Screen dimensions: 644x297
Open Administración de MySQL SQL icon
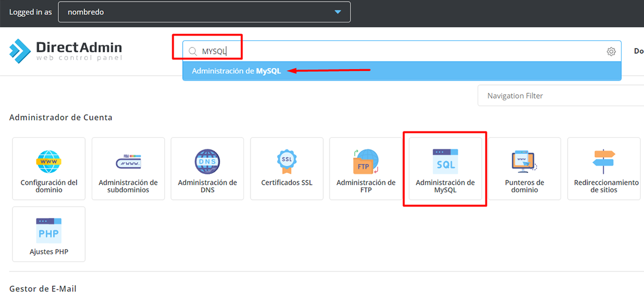[445, 162]
